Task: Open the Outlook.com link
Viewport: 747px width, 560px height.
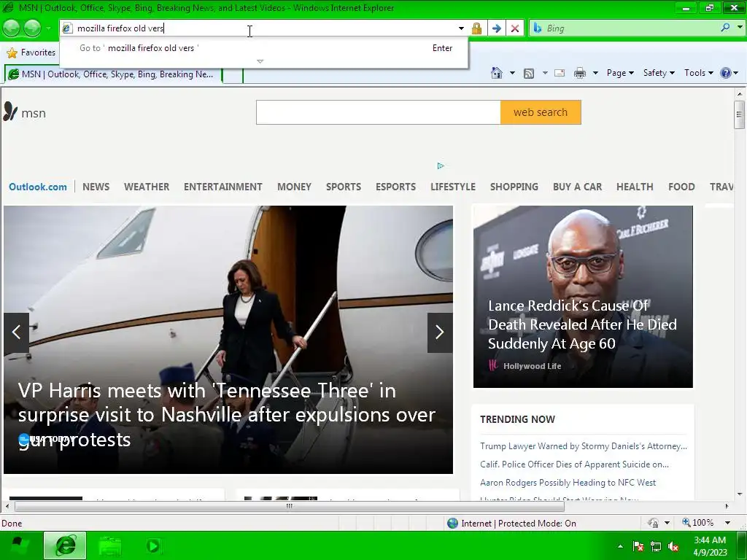Action: (38, 187)
